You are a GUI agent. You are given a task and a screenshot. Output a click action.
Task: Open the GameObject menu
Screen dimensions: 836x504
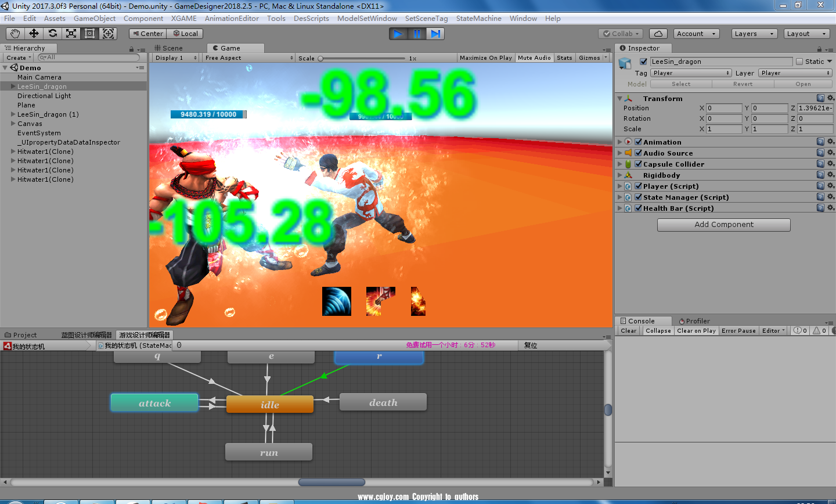tap(95, 19)
